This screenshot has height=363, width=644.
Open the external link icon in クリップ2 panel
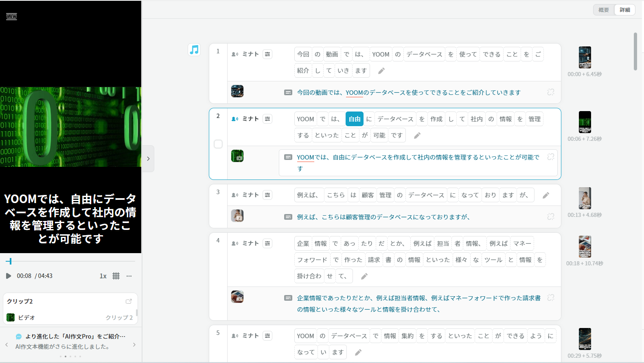coord(129,301)
